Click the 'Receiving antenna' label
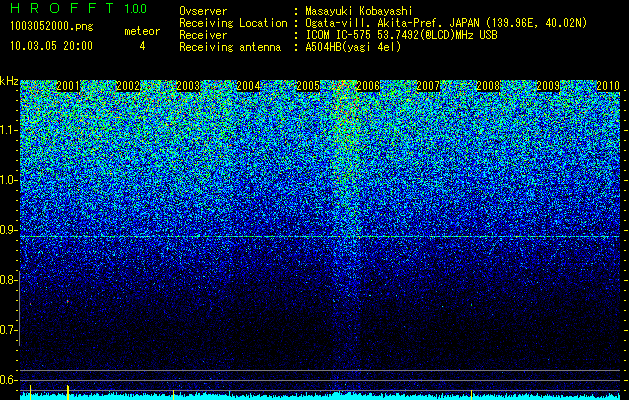 point(230,47)
